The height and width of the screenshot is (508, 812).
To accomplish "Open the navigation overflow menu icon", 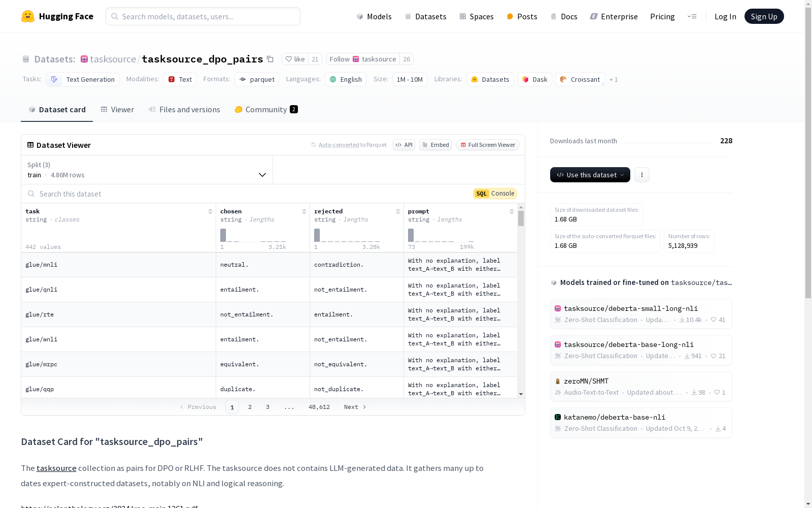I will (692, 16).
